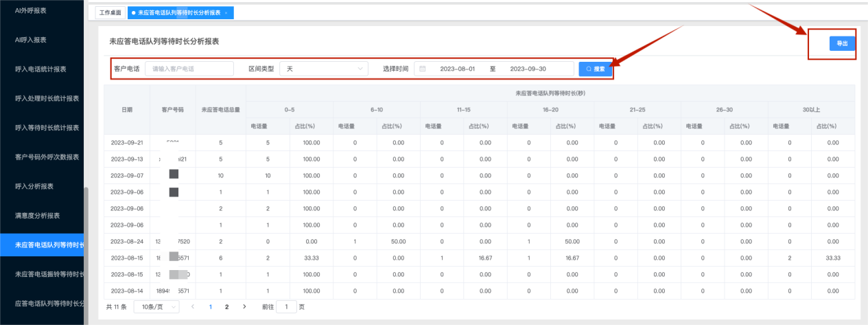This screenshot has width=868, height=325.
Task: Click the 30以上 column group header
Action: (x=812, y=109)
